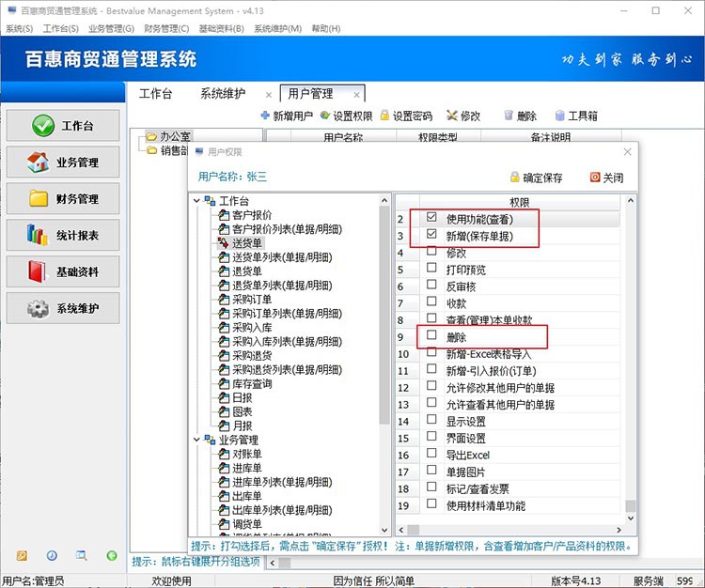The image size is (705, 588).
Task: Open the 系统(S) menu
Action: (x=19, y=29)
